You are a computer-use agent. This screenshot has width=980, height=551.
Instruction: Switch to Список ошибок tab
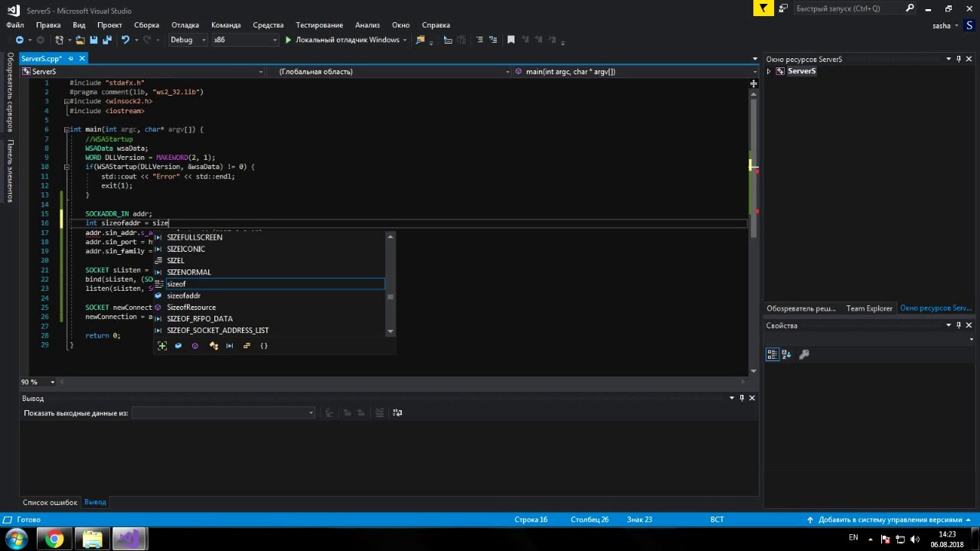pos(50,502)
